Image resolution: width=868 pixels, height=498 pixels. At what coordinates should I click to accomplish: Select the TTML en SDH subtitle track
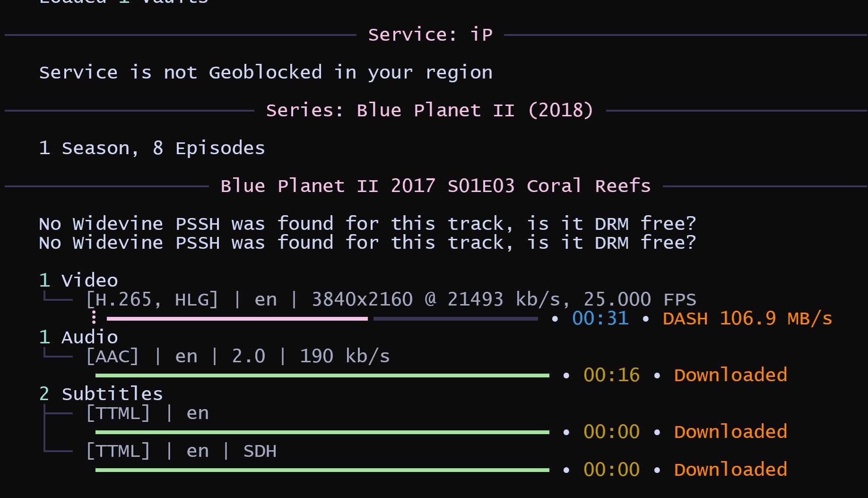pos(181,451)
